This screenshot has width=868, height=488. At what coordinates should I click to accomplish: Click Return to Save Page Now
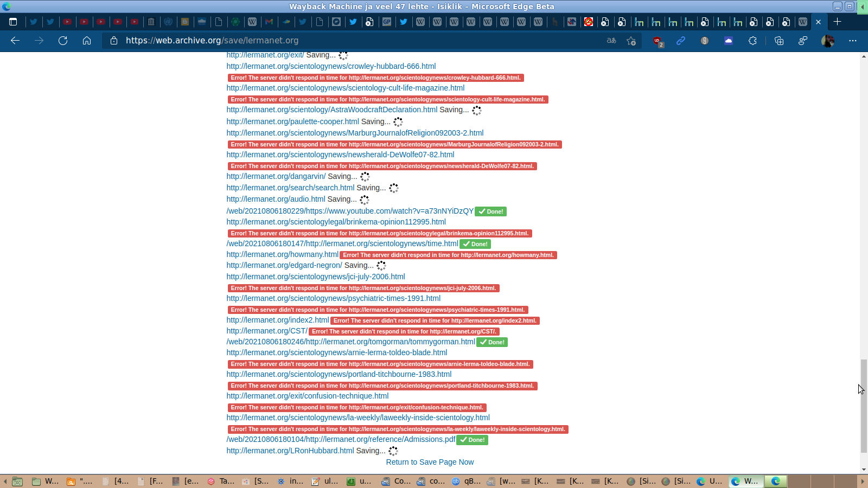click(430, 462)
